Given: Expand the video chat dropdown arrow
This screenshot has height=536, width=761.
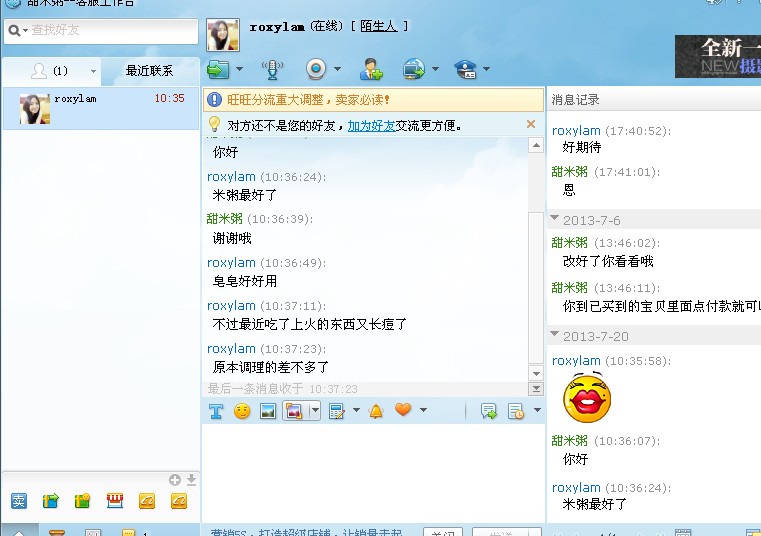Looking at the screenshot, I should (337, 69).
